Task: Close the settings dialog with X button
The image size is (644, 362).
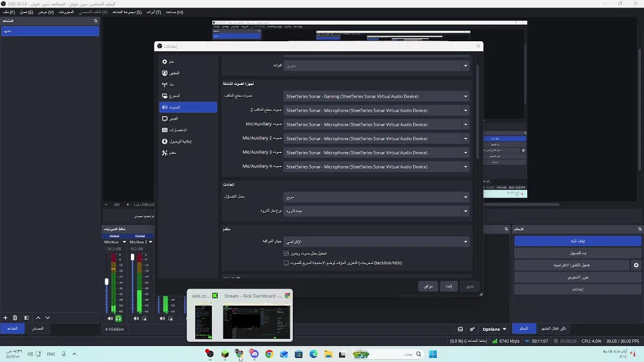Action: tap(478, 46)
